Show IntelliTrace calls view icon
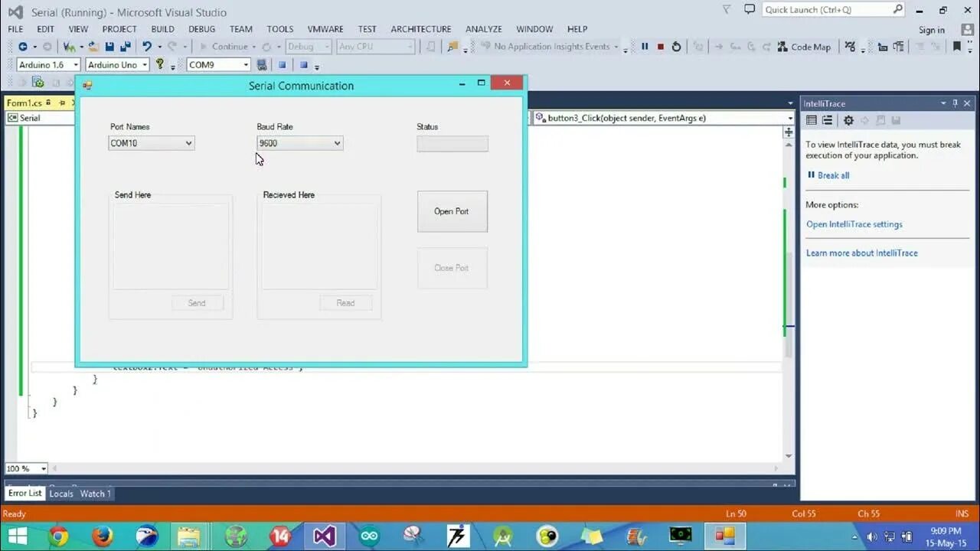 827,120
